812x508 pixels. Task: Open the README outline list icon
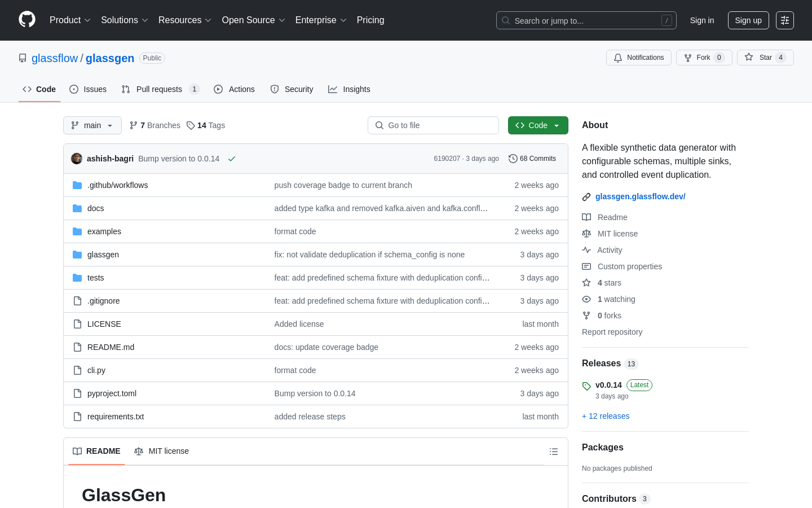point(554,452)
